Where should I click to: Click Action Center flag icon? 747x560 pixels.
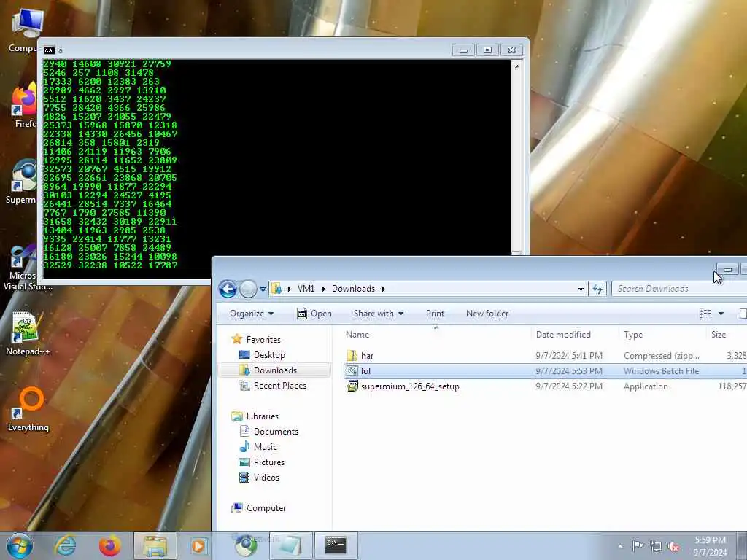tap(638, 546)
